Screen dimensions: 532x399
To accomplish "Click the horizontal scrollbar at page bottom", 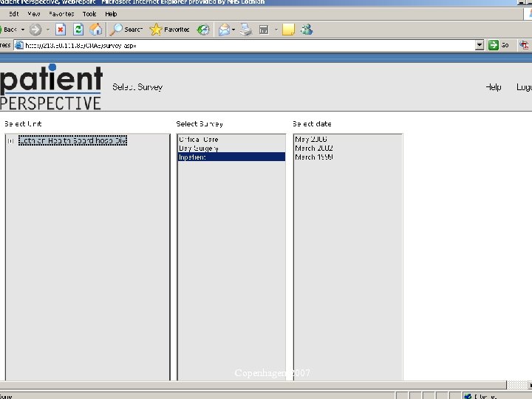I will pyautogui.click(x=253, y=385).
